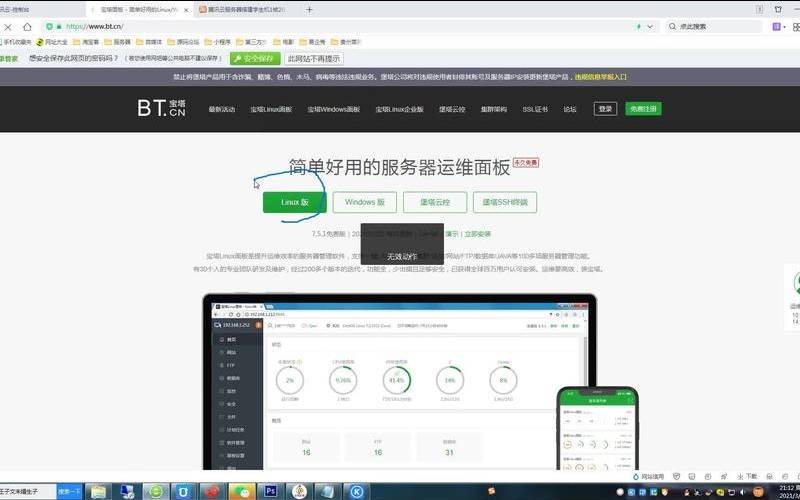Open the address bar dropdown arrow
Image resolution: width=800 pixels, height=500 pixels.
tap(650, 27)
